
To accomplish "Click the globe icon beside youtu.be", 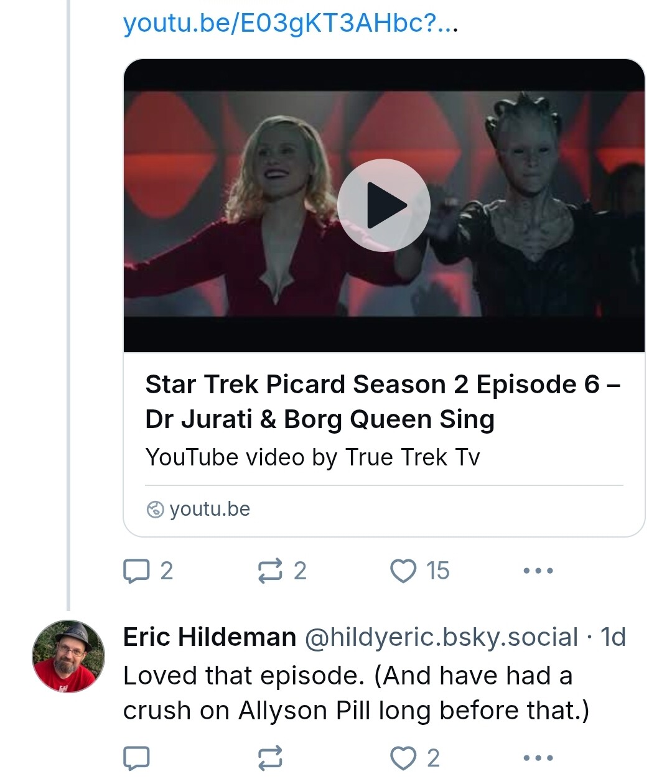I will click(x=155, y=510).
